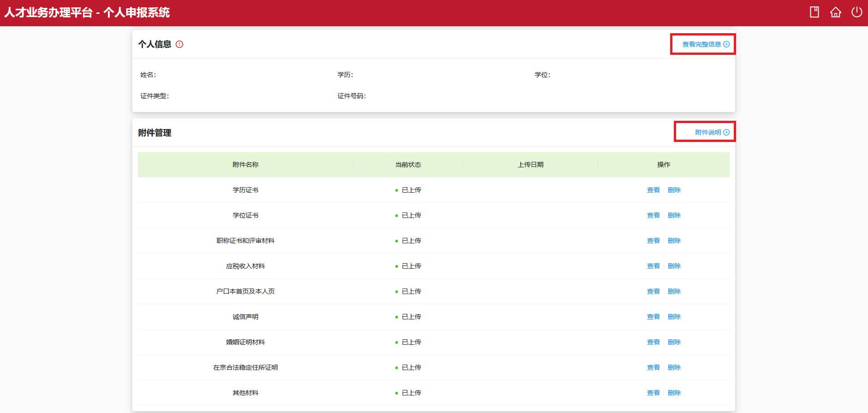Delete the 婚姻证明材料 attachment
This screenshot has height=413, width=868.
tap(674, 342)
